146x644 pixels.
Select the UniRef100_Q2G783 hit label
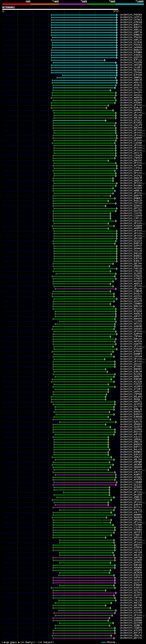coord(131,590)
